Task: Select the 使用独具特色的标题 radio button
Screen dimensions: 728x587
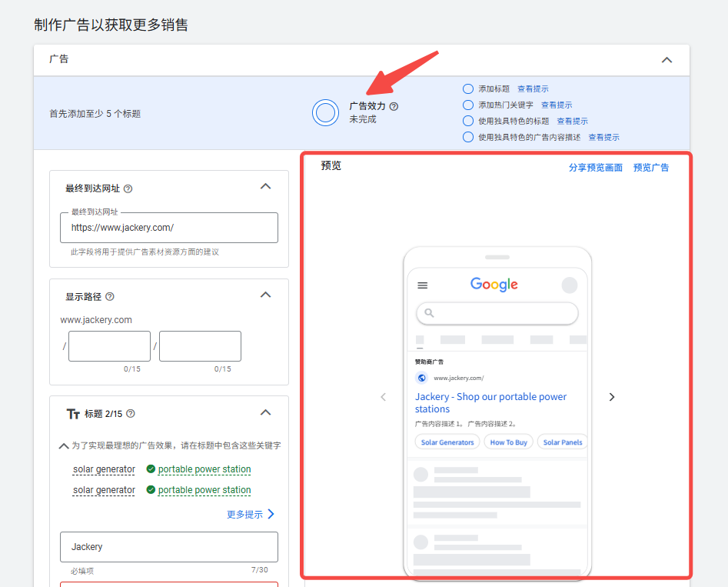Action: click(467, 120)
